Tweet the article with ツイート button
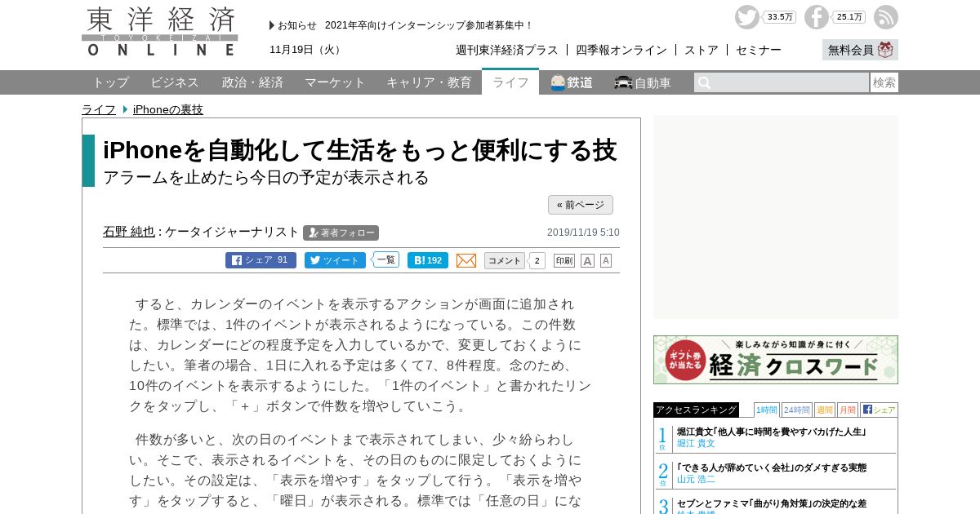Image resolution: width=980 pixels, height=514 pixels. click(335, 260)
